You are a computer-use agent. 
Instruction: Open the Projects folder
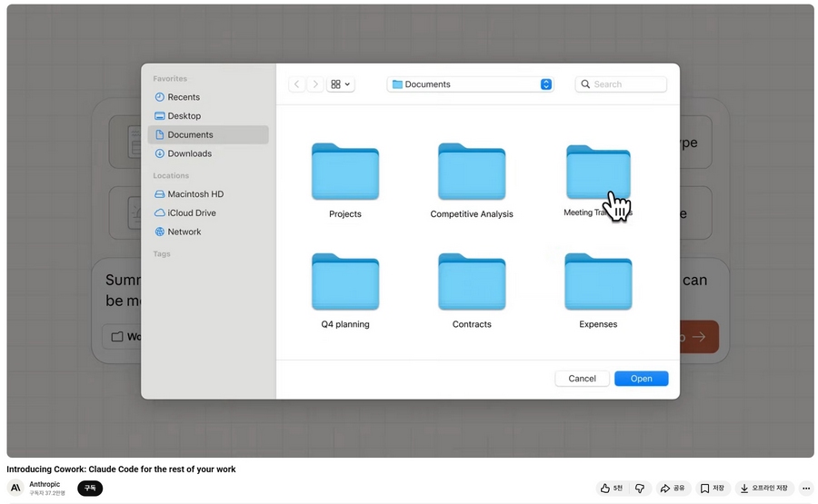click(x=344, y=173)
